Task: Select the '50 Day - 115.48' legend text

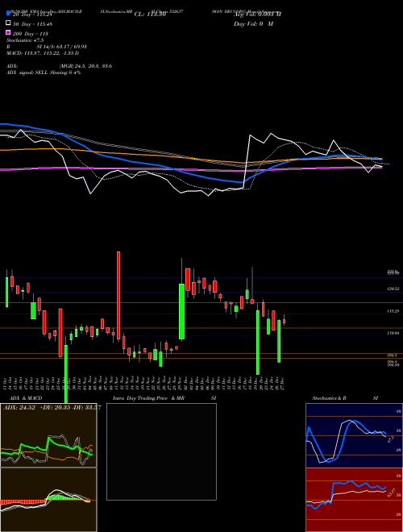Action: click(32, 24)
